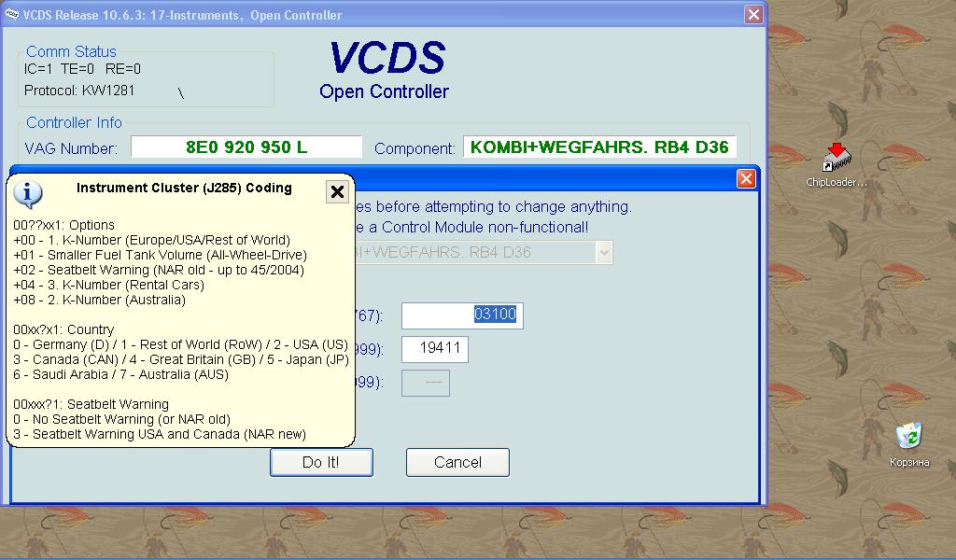This screenshot has width=956, height=560.
Task: Close the recode dialog with red X
Action: pyautogui.click(x=746, y=178)
